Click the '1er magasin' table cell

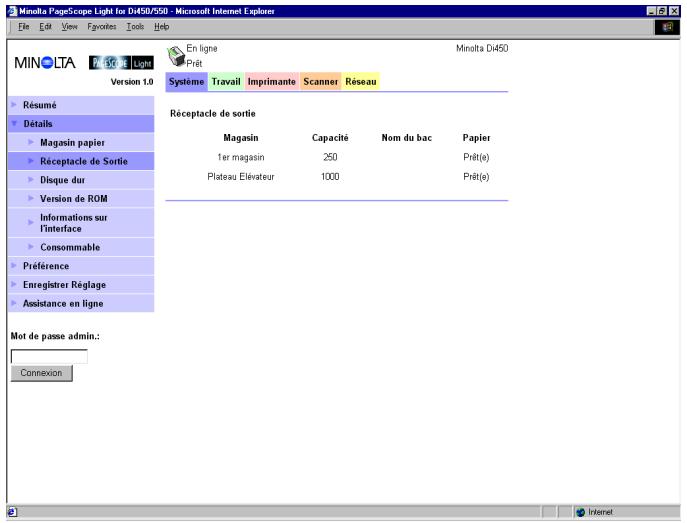point(241,157)
